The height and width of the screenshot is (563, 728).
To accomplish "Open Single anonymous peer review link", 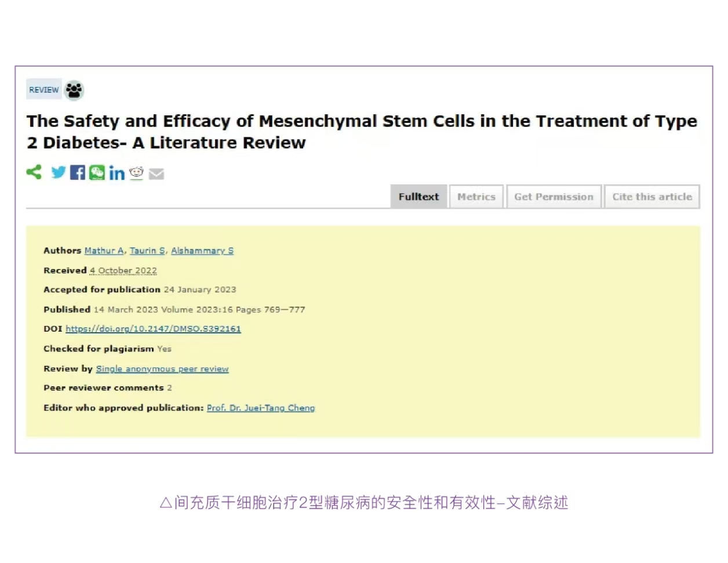I will pyautogui.click(x=162, y=369).
